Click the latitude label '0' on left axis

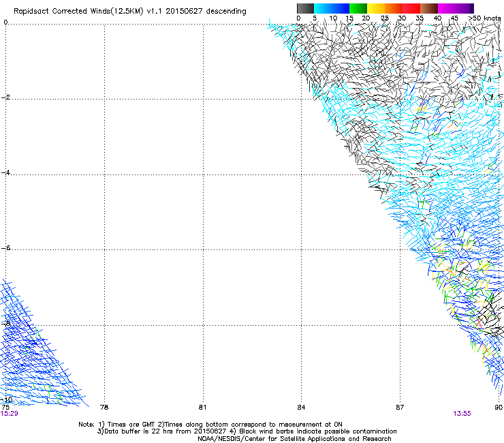[x=5, y=22]
